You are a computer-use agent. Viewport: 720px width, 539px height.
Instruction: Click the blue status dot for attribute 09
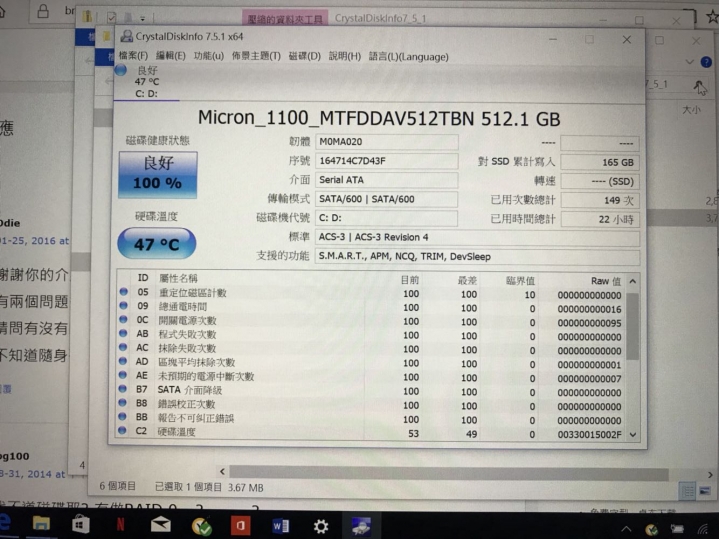[x=123, y=305]
